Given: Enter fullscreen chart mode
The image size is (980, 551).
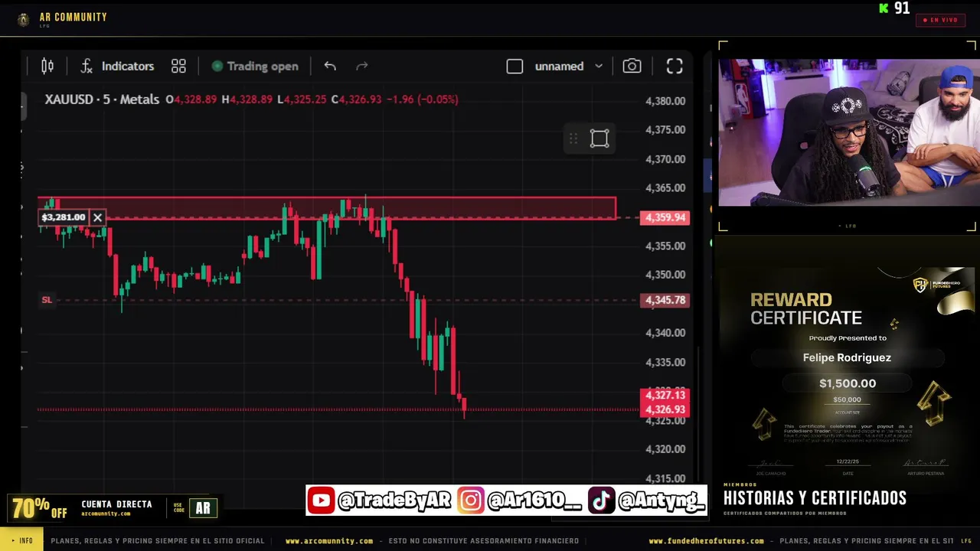Looking at the screenshot, I should click(x=675, y=67).
